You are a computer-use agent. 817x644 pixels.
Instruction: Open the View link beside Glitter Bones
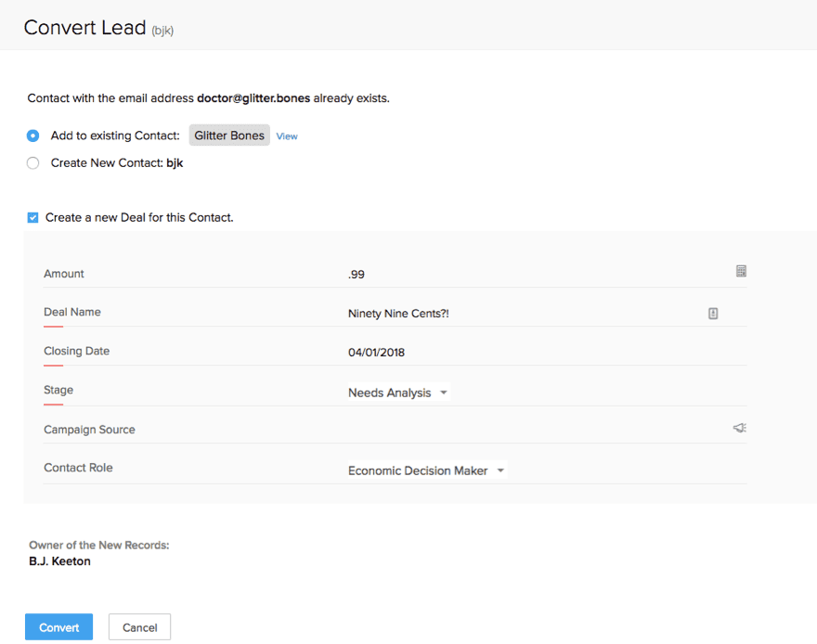tap(286, 135)
